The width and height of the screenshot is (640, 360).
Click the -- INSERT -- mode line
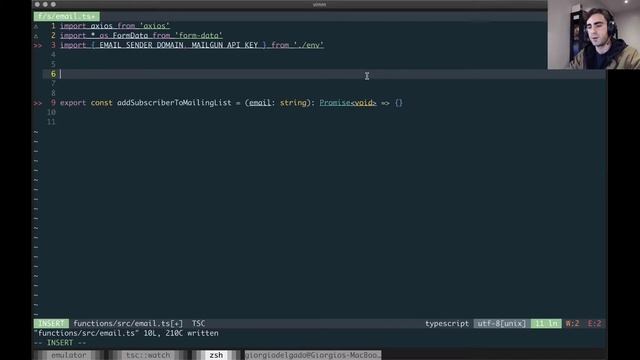60,343
